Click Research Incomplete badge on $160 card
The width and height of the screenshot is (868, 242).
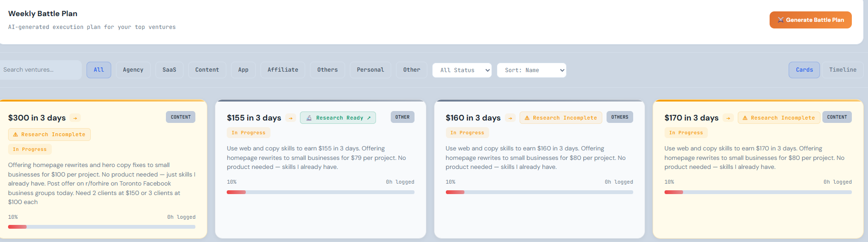click(x=561, y=118)
